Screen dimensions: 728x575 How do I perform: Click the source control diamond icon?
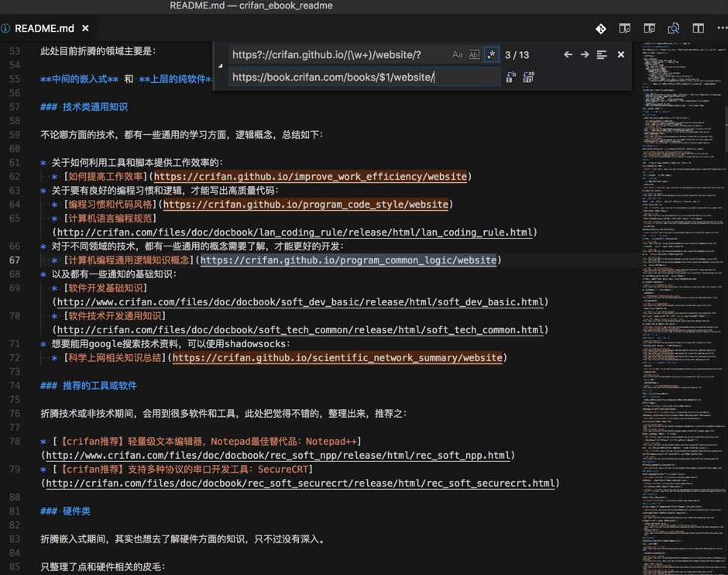(601, 29)
